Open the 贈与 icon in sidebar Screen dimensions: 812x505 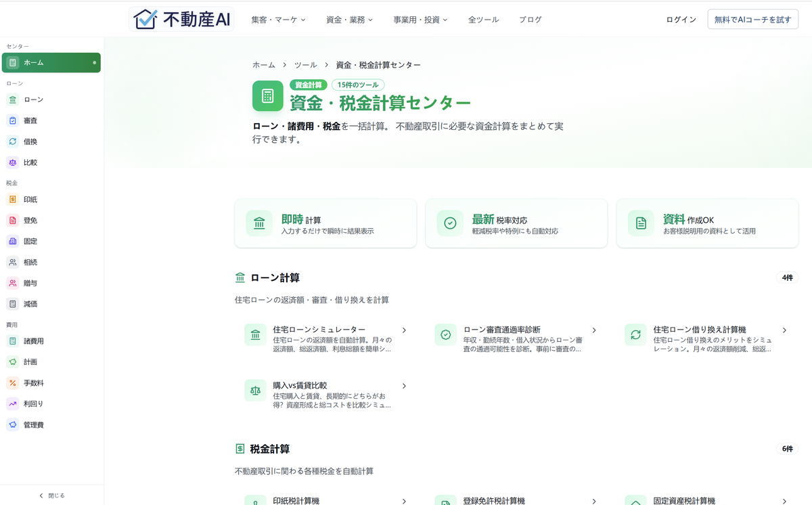(13, 283)
